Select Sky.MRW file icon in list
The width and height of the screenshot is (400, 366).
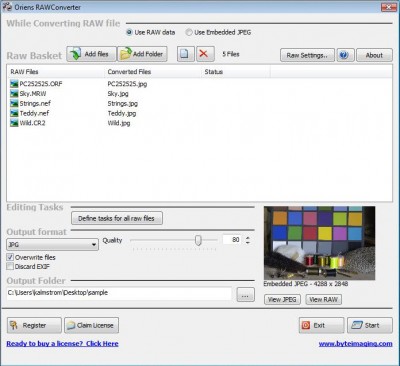pyautogui.click(x=14, y=94)
